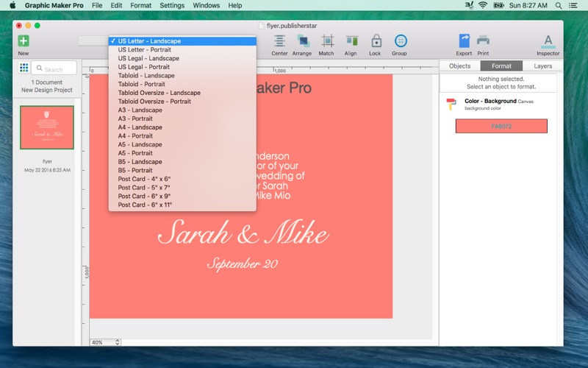Open the Apple menu

[12, 5]
